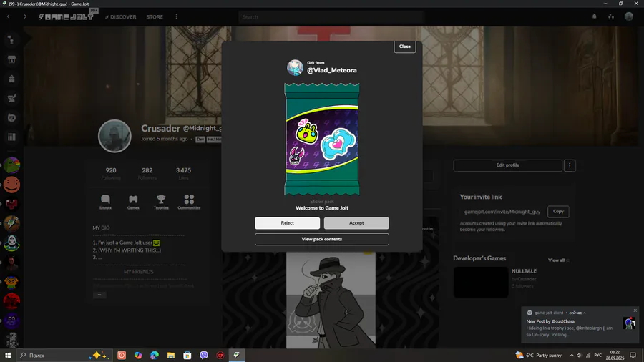Open the Communities section
This screenshot has height=362, width=644.
coord(189,202)
